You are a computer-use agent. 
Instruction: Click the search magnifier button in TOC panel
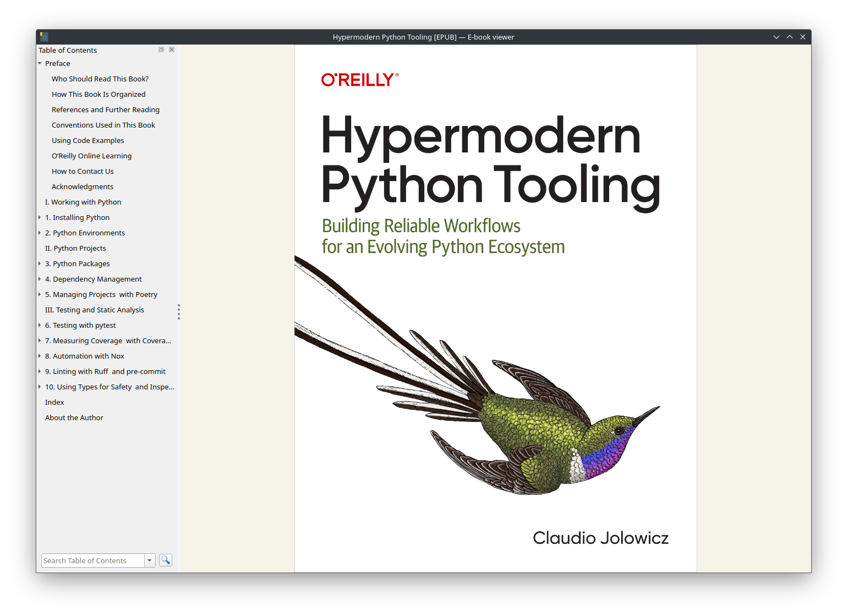click(166, 560)
